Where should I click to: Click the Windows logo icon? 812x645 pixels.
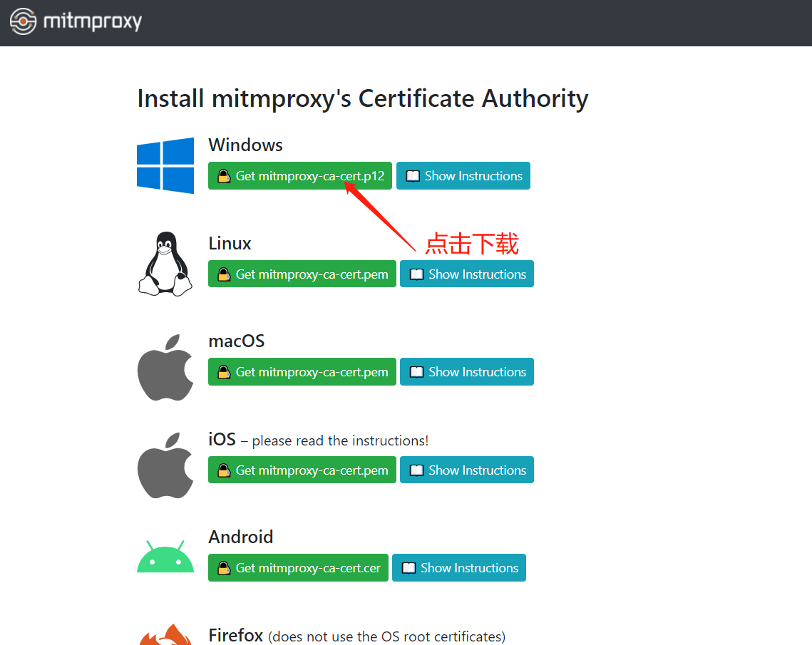coord(165,165)
